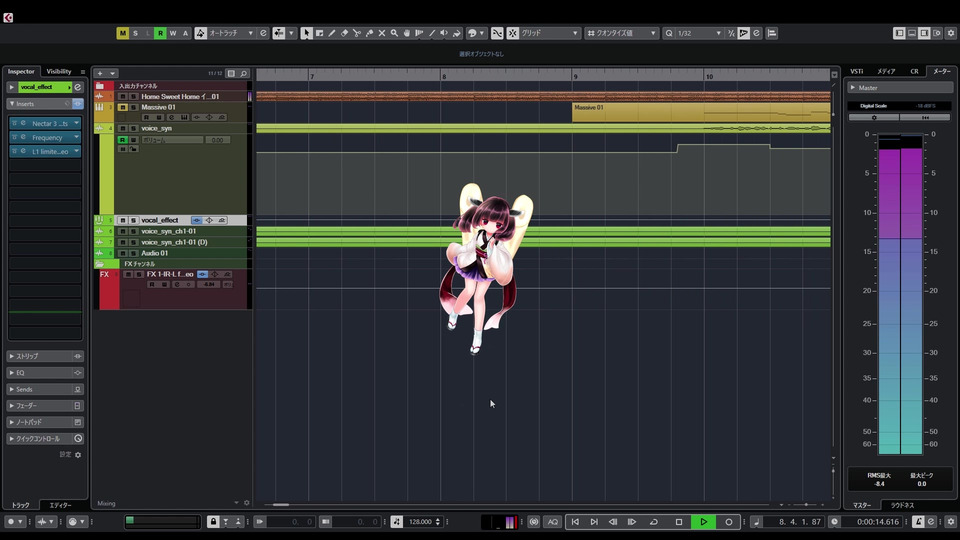This screenshot has height=540, width=960.
Task: Select the Play speaker tool
Action: [x=444, y=33]
